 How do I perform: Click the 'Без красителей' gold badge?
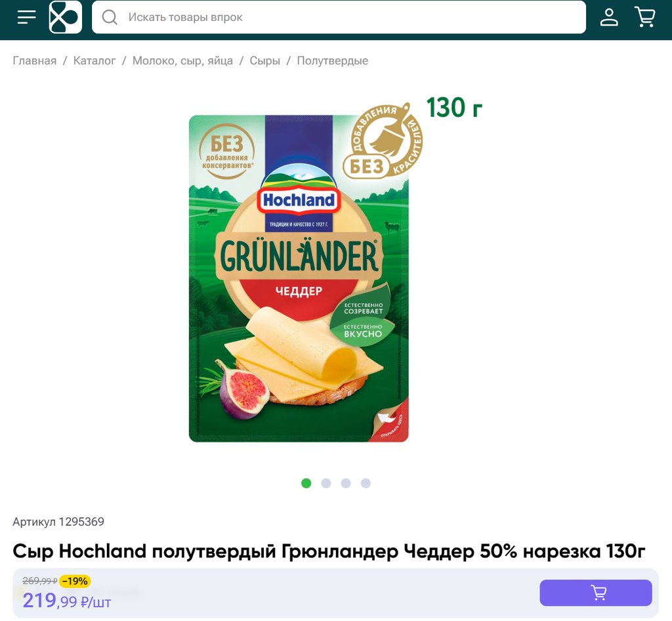[383, 141]
